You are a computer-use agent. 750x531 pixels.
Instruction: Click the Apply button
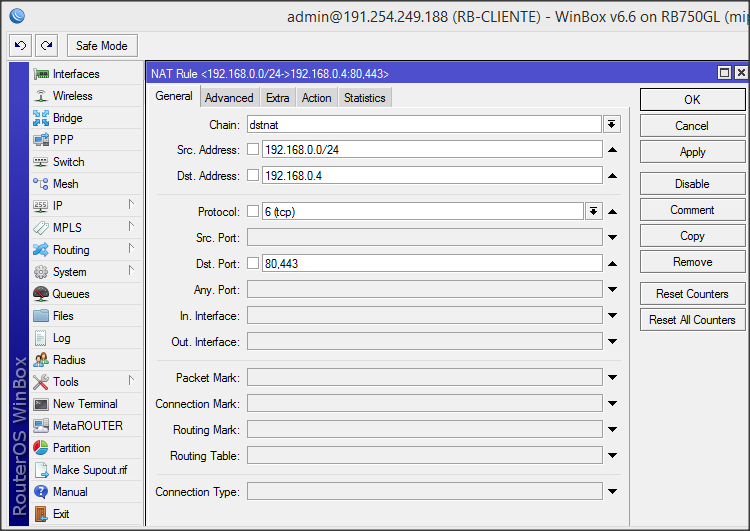pos(692,152)
